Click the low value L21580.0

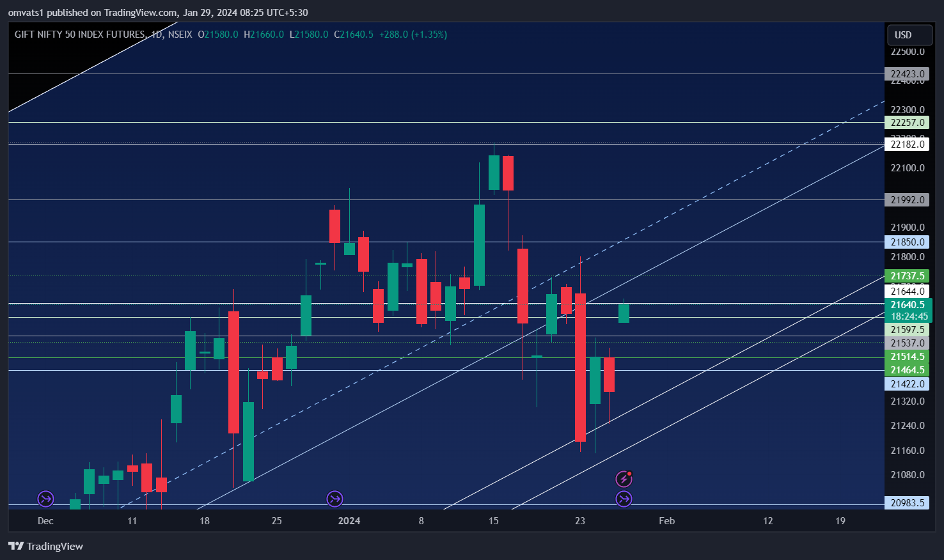pyautogui.click(x=309, y=35)
